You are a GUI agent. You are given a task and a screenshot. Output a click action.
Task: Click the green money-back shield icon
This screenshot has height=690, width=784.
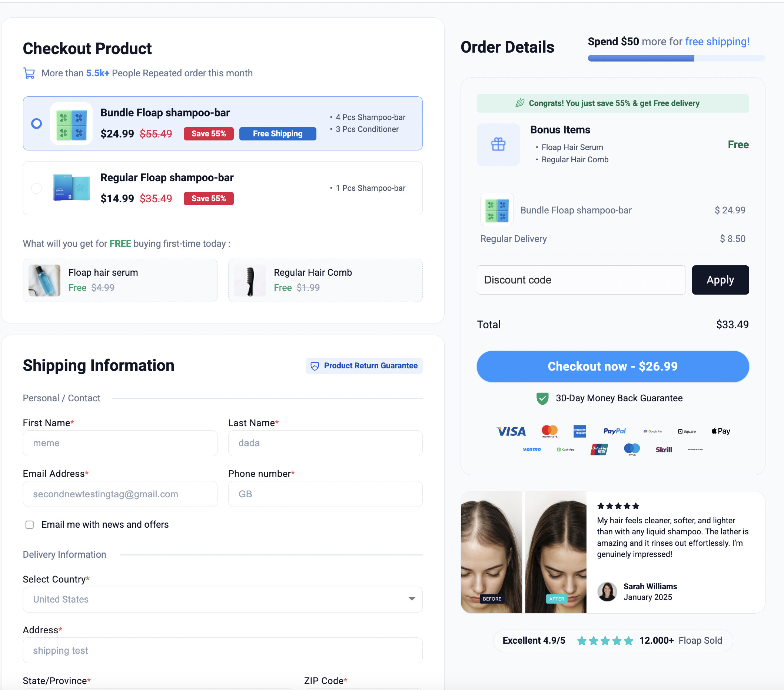542,398
